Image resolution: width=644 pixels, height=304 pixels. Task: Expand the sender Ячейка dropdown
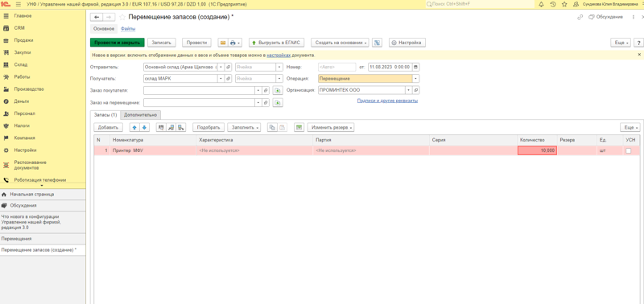pyautogui.click(x=279, y=67)
